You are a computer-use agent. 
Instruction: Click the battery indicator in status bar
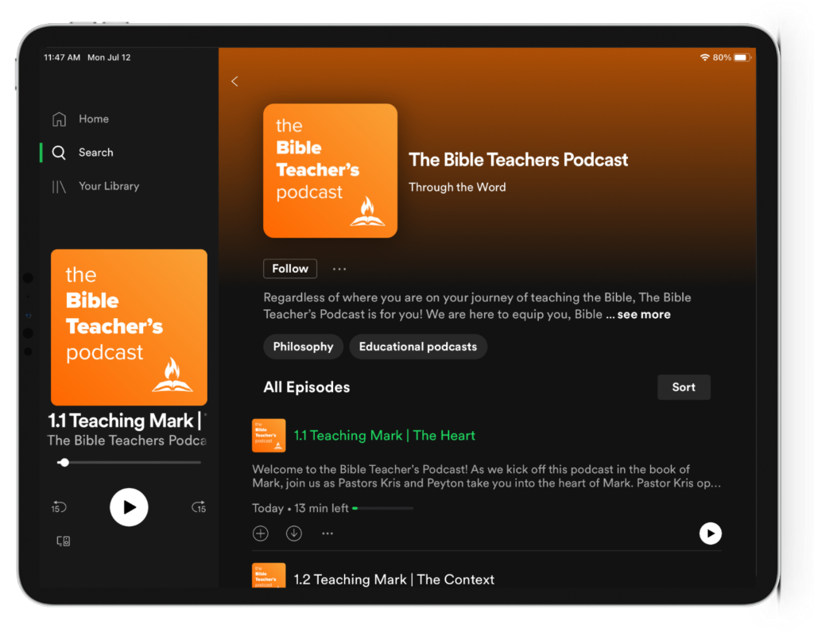tap(742, 58)
